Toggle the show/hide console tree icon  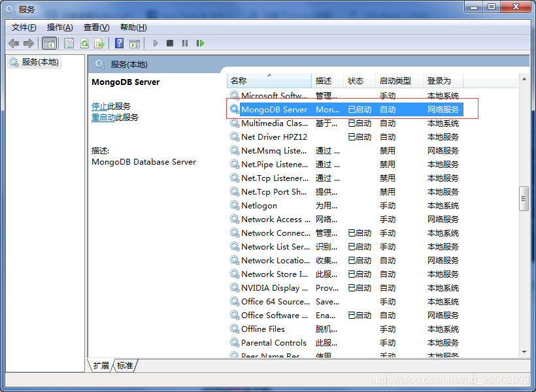[49, 43]
